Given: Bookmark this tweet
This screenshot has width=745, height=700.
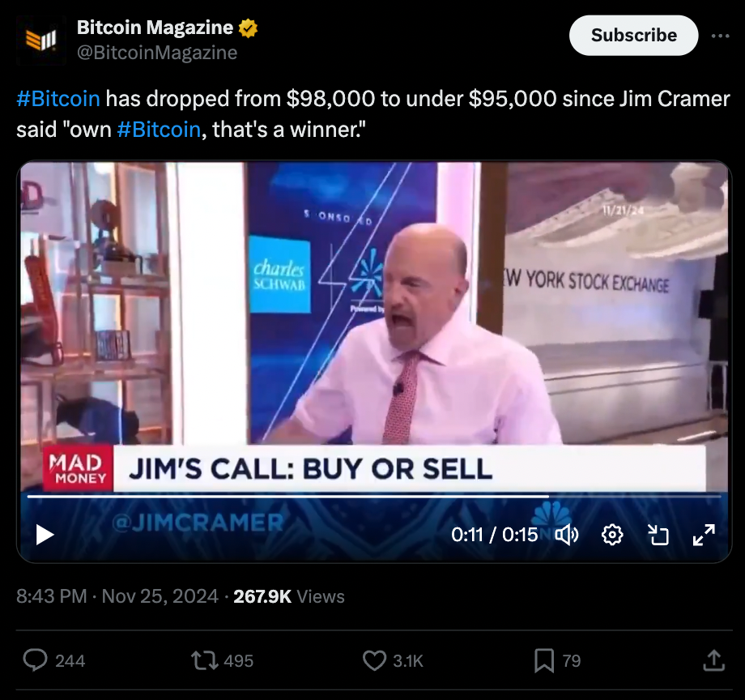Looking at the screenshot, I should (x=544, y=661).
